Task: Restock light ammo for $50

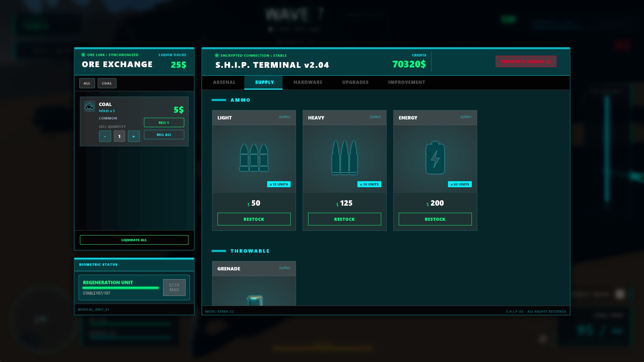Action: click(254, 219)
